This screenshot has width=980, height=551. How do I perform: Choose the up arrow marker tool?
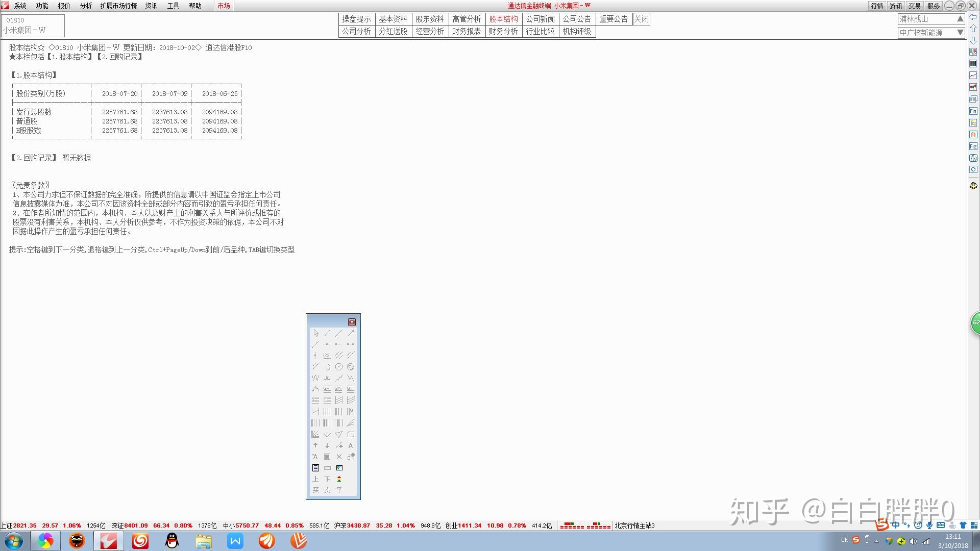(315, 445)
